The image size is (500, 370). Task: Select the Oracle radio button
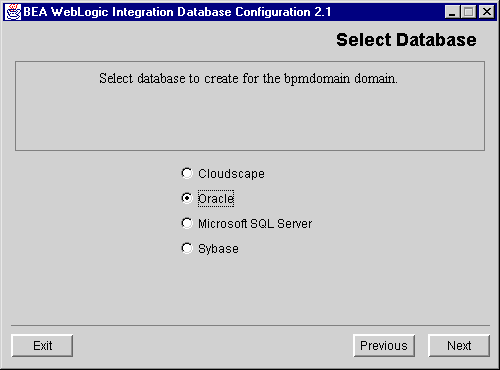coord(187,198)
